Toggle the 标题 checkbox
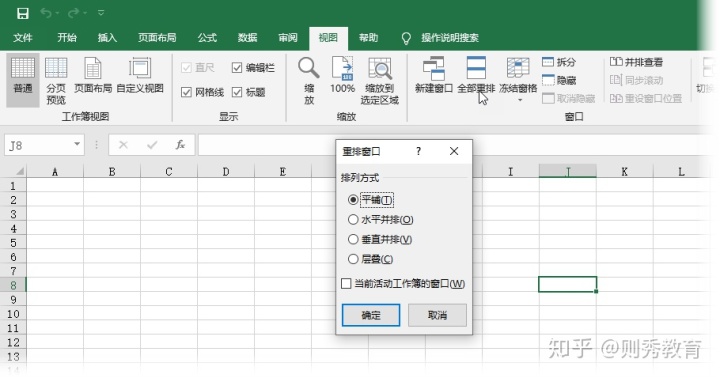The width and height of the screenshot is (720, 378). click(x=237, y=92)
